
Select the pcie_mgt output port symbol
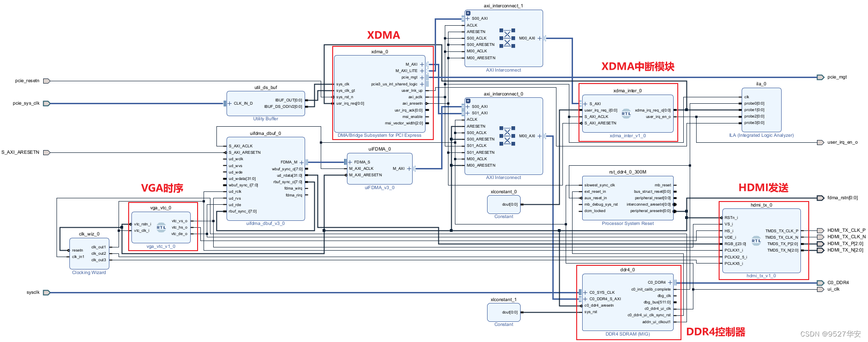(x=820, y=77)
